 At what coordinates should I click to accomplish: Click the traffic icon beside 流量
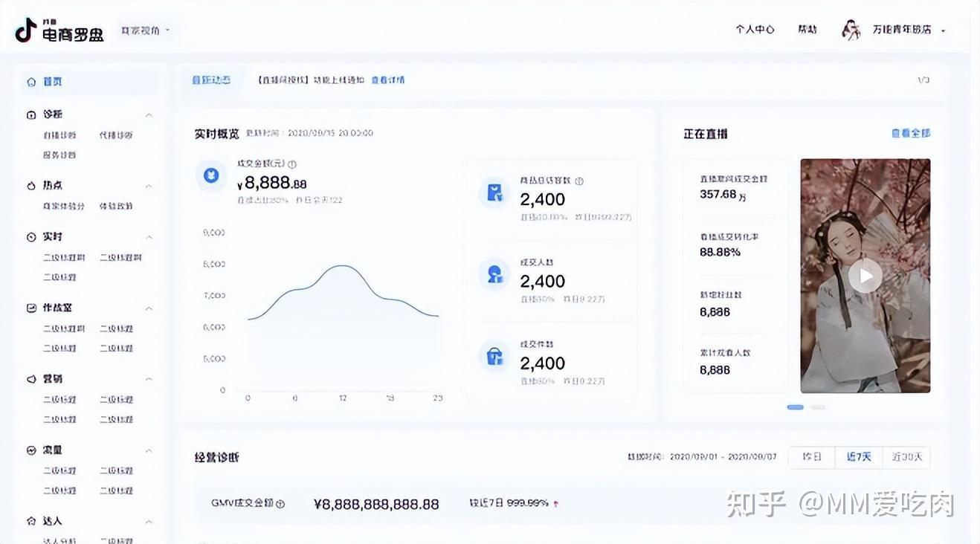pyautogui.click(x=31, y=450)
